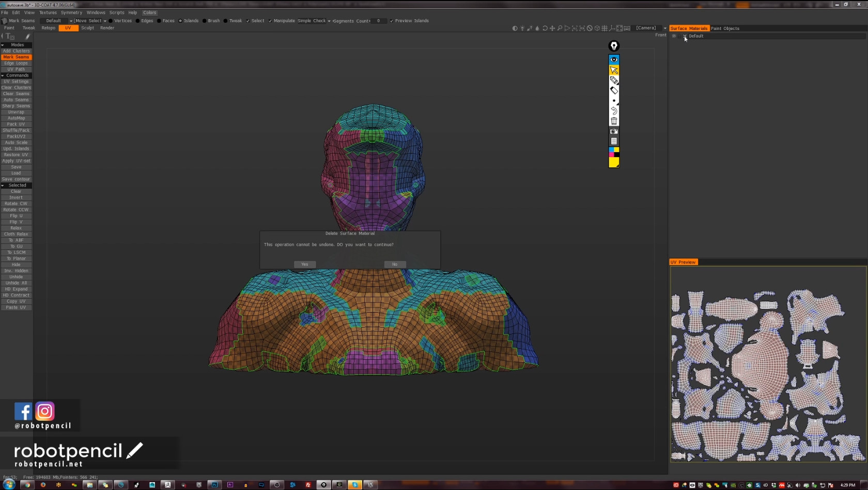868x490 pixels.
Task: Switch to the Sculpt room tab
Action: pos(87,28)
